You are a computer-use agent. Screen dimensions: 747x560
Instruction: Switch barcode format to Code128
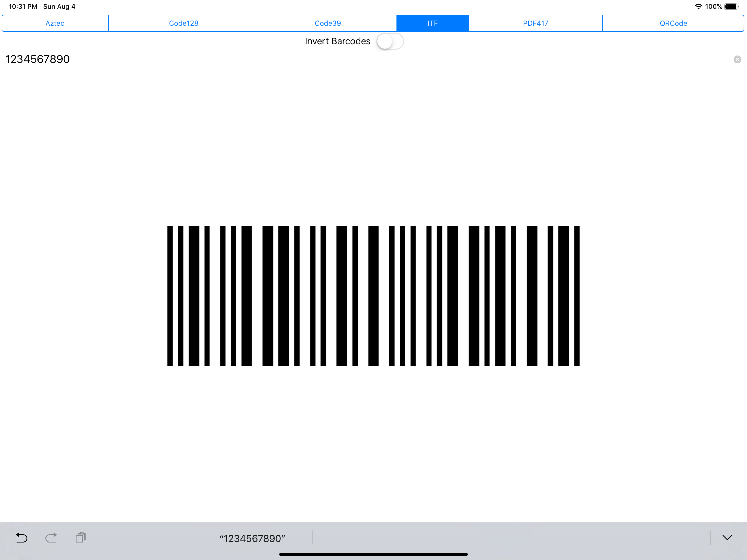click(x=183, y=23)
